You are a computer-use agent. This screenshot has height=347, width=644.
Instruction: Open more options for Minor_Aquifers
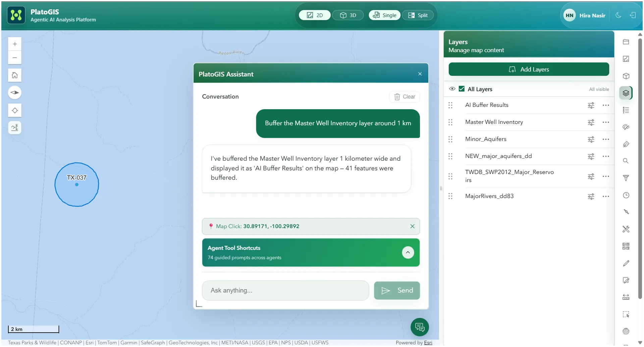606,139
